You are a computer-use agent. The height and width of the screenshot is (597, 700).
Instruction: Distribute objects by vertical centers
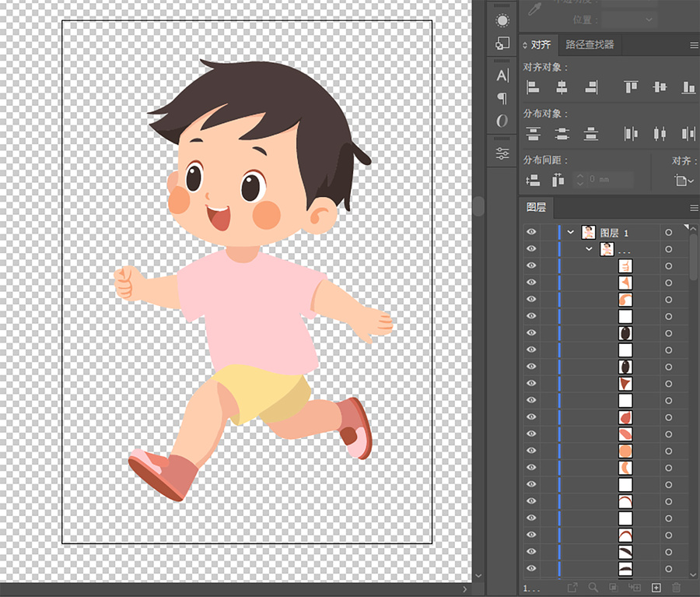[562, 134]
